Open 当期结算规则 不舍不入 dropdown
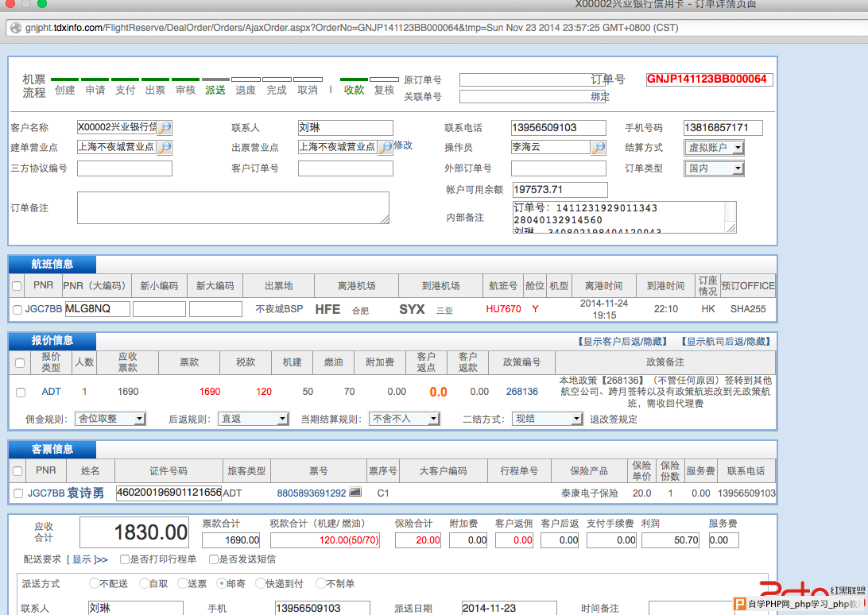This screenshot has height=615, width=868. click(x=404, y=419)
